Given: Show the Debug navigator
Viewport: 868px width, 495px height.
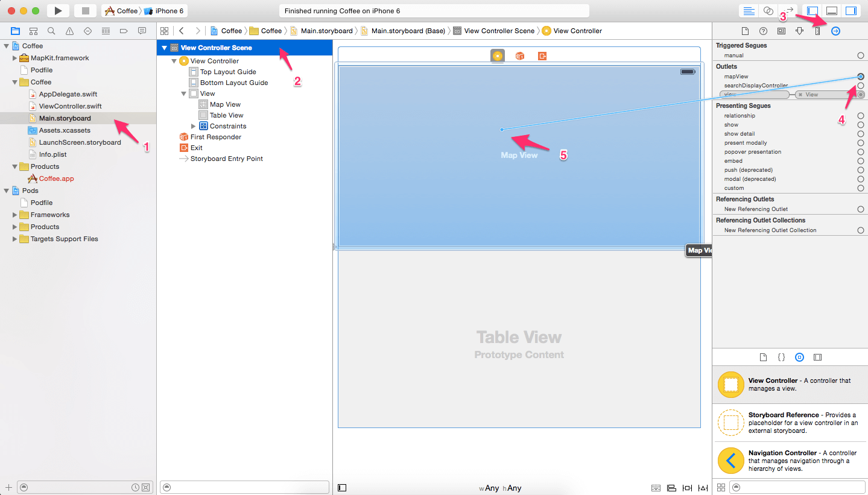Looking at the screenshot, I should coord(106,31).
